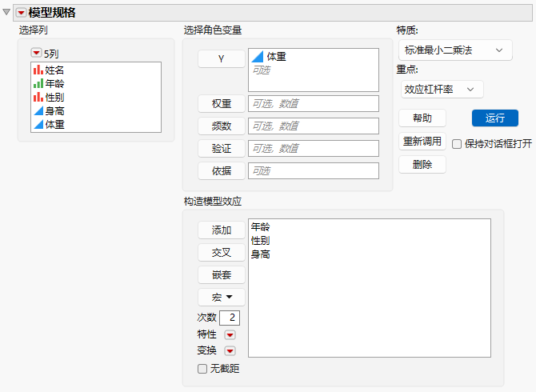Click the 验证 role button
The width and height of the screenshot is (536, 392).
click(221, 148)
